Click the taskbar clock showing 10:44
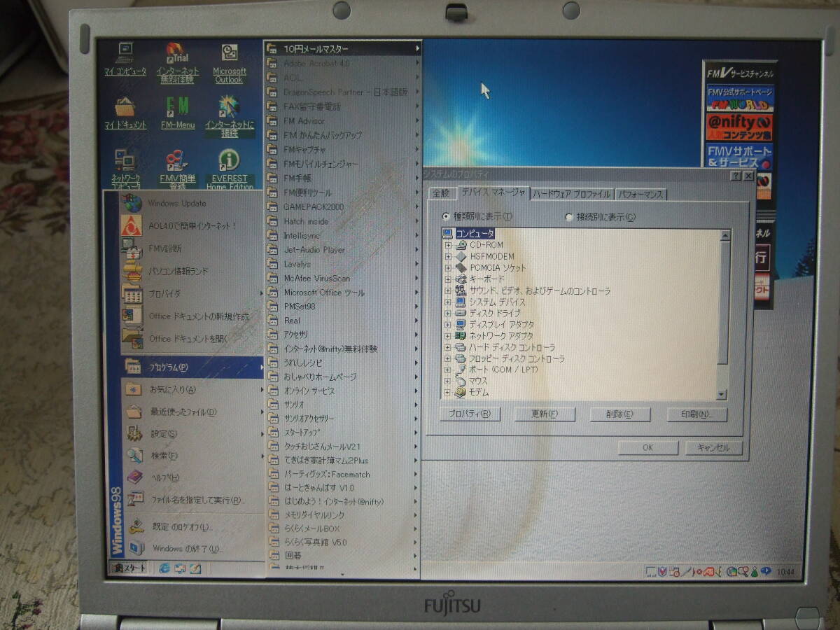 (x=785, y=573)
